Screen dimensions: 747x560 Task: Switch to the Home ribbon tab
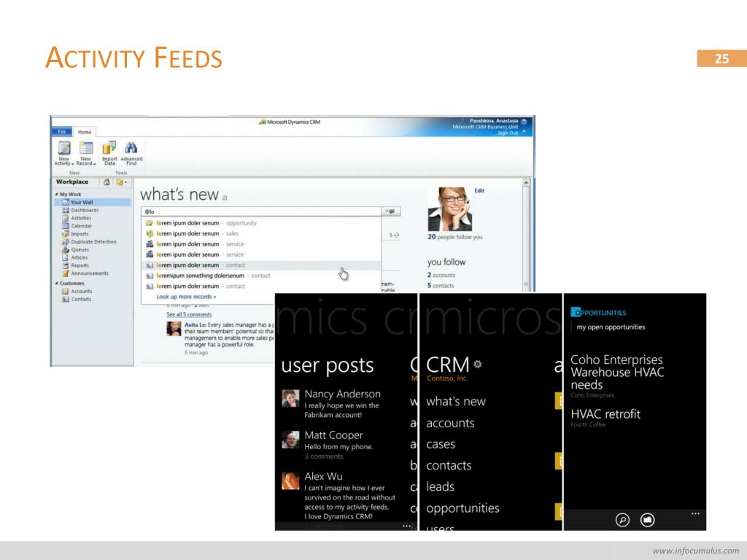[85, 132]
